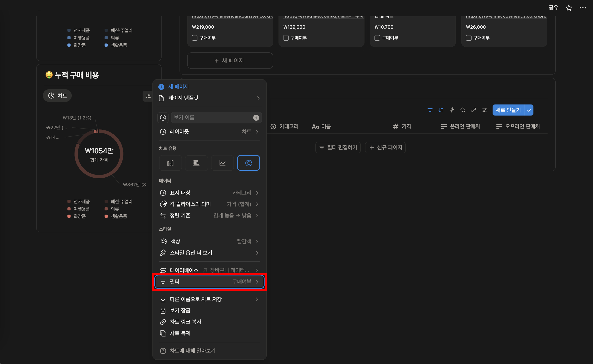This screenshot has width=593, height=364.
Task: Select the vertical bar chart type
Action: [x=170, y=163]
